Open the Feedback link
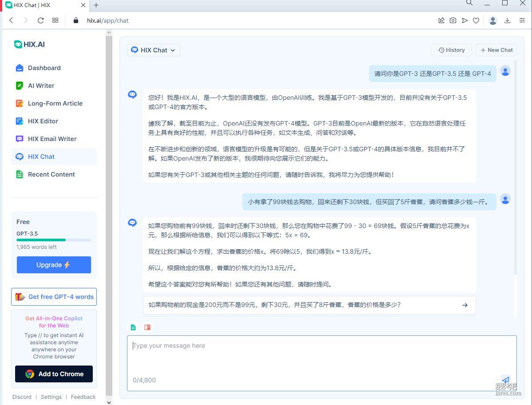 tap(83, 397)
